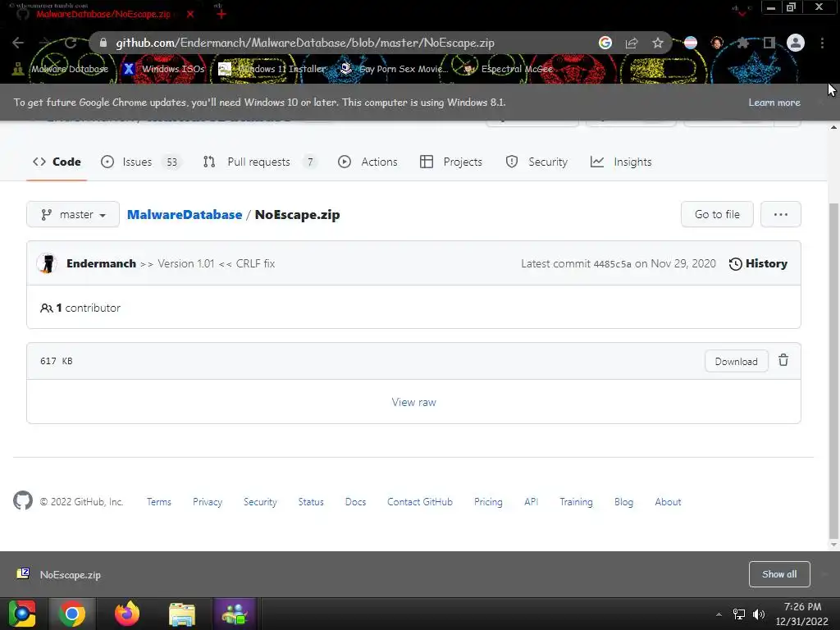Open the Endermanch author link

pyautogui.click(x=101, y=263)
